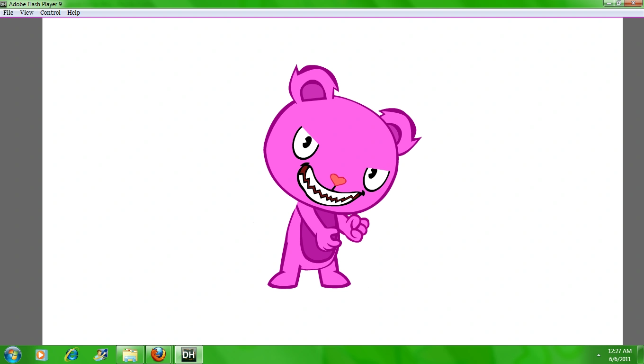Screen dimensions: 644x364
Task: Click the pink bear animation on the stage
Action: click(x=342, y=177)
